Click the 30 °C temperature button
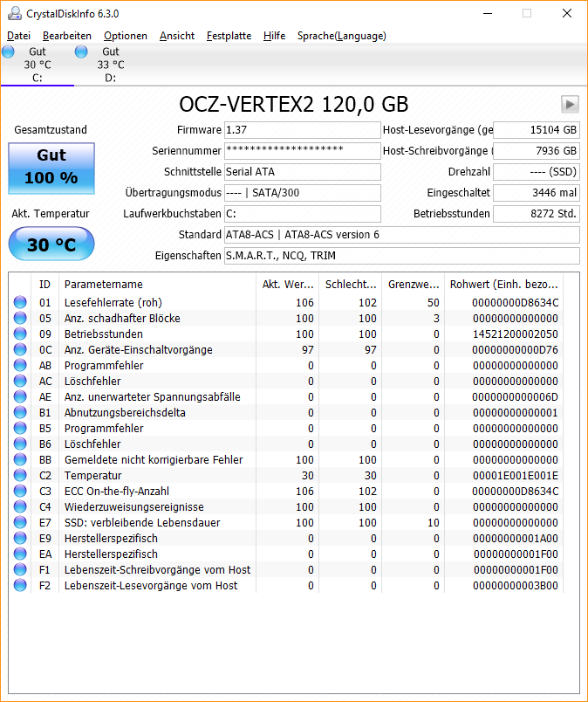The height and width of the screenshot is (702, 588). coord(51,244)
